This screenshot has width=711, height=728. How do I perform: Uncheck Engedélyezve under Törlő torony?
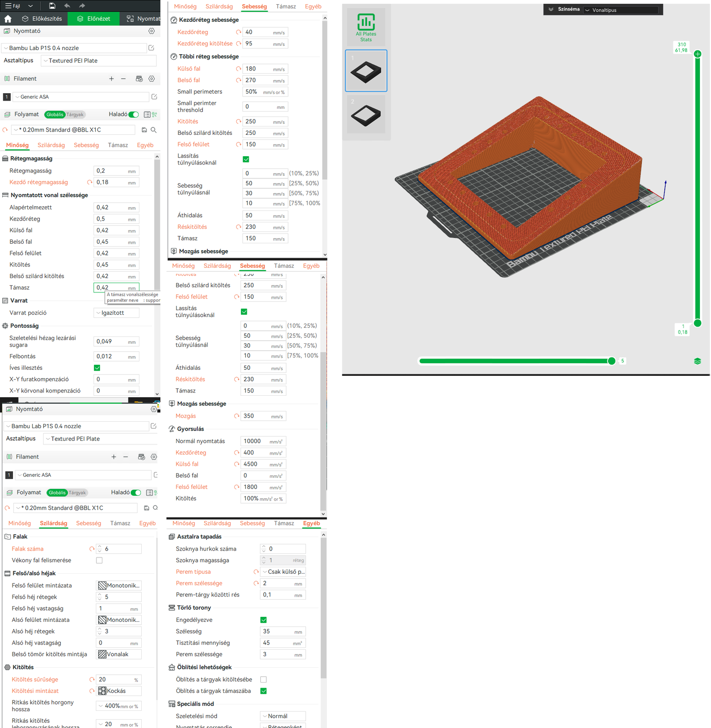pos(264,620)
